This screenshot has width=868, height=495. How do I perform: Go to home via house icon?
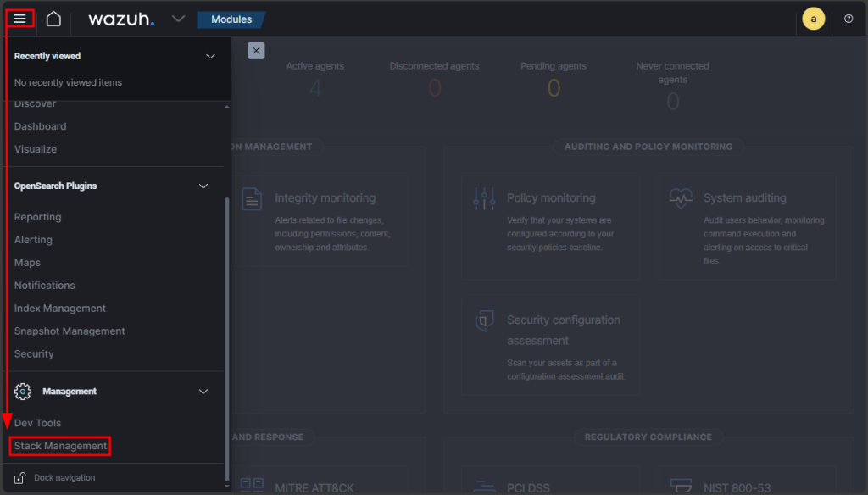(x=53, y=19)
